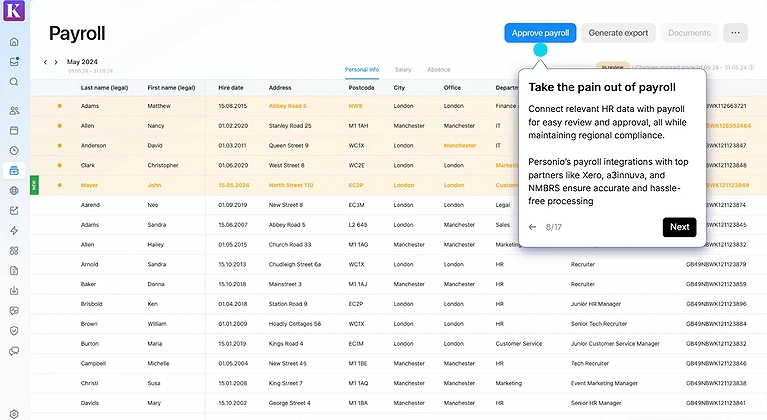
Task: Click the In review status badge
Action: click(612, 67)
